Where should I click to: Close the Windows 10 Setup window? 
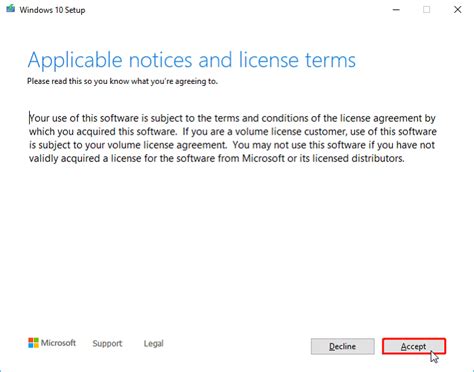[458, 10]
